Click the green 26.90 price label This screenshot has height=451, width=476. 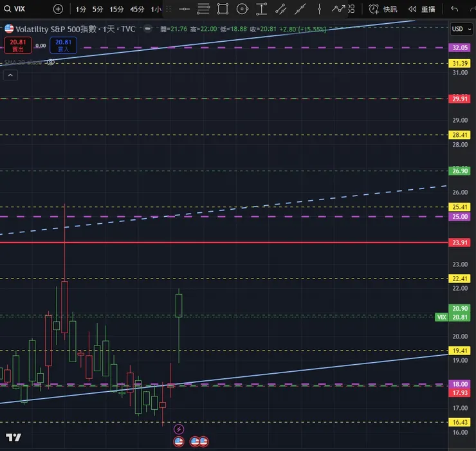[460, 170]
